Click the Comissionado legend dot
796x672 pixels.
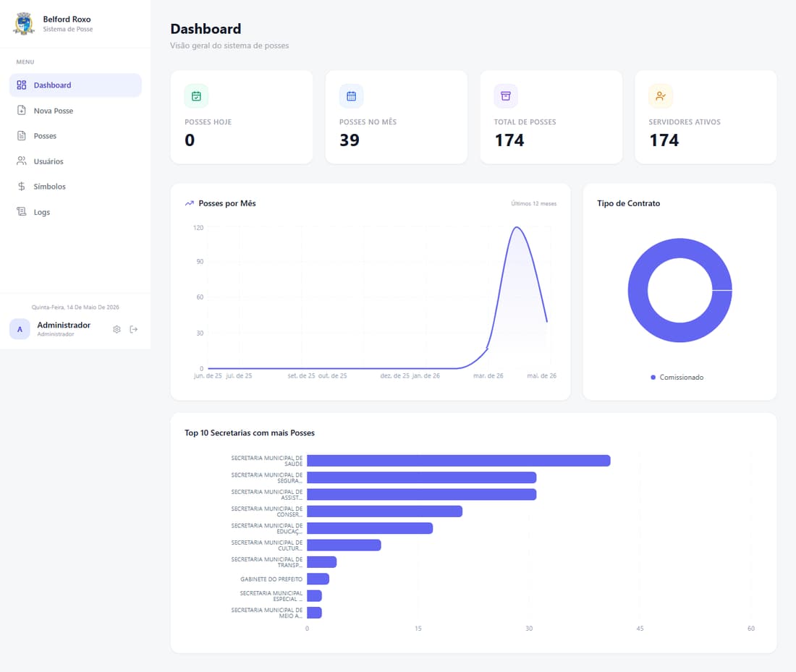(653, 377)
